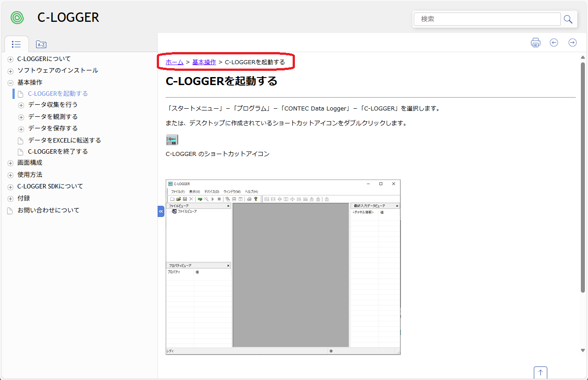Click the scroll-to-top arrow button

coord(540,372)
